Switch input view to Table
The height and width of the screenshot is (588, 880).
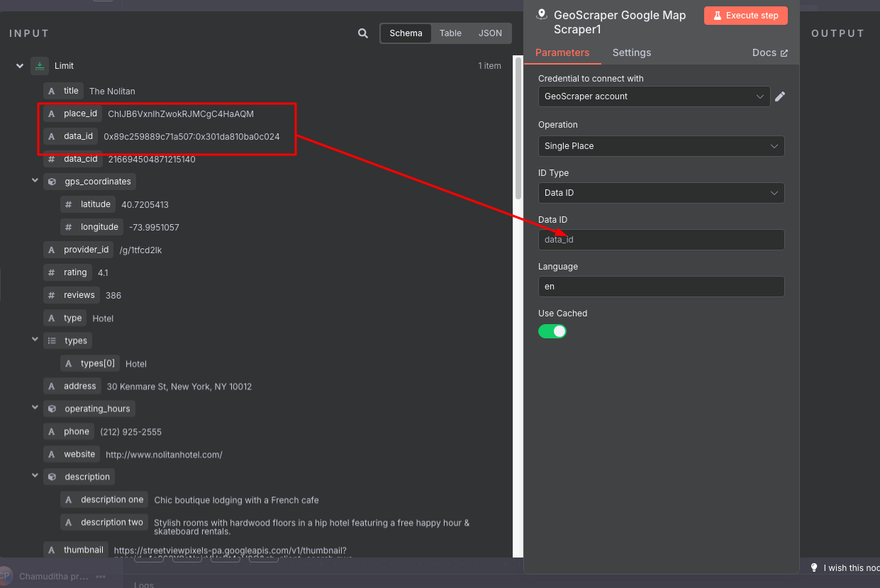(x=450, y=33)
